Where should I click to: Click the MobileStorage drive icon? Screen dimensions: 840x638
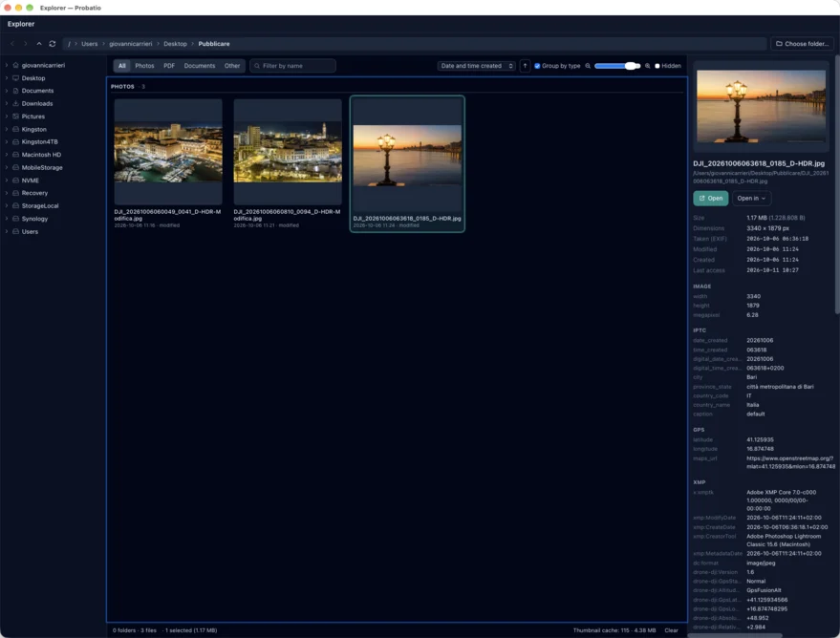click(15, 167)
